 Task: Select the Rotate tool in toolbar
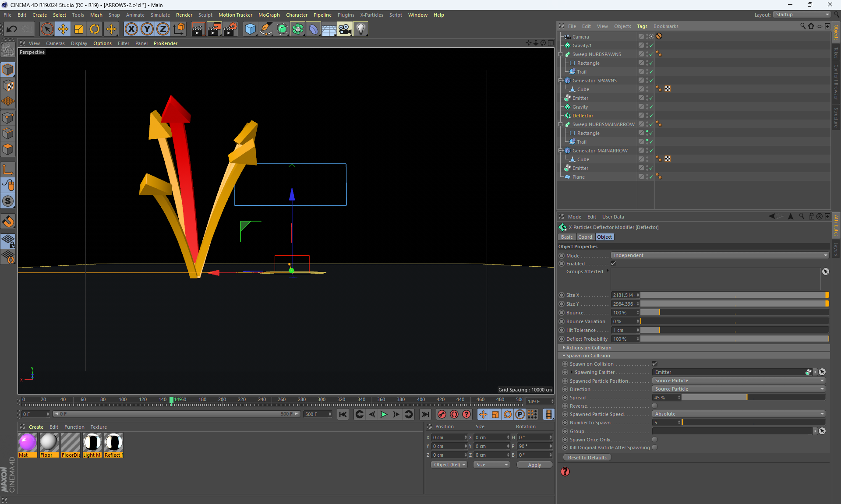point(95,29)
